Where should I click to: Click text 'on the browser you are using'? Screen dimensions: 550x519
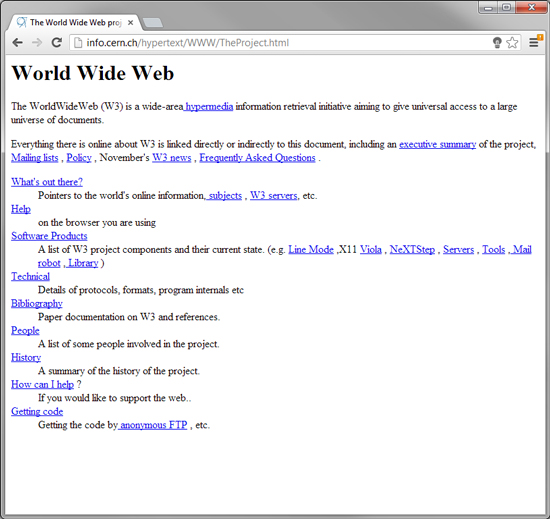pos(97,223)
